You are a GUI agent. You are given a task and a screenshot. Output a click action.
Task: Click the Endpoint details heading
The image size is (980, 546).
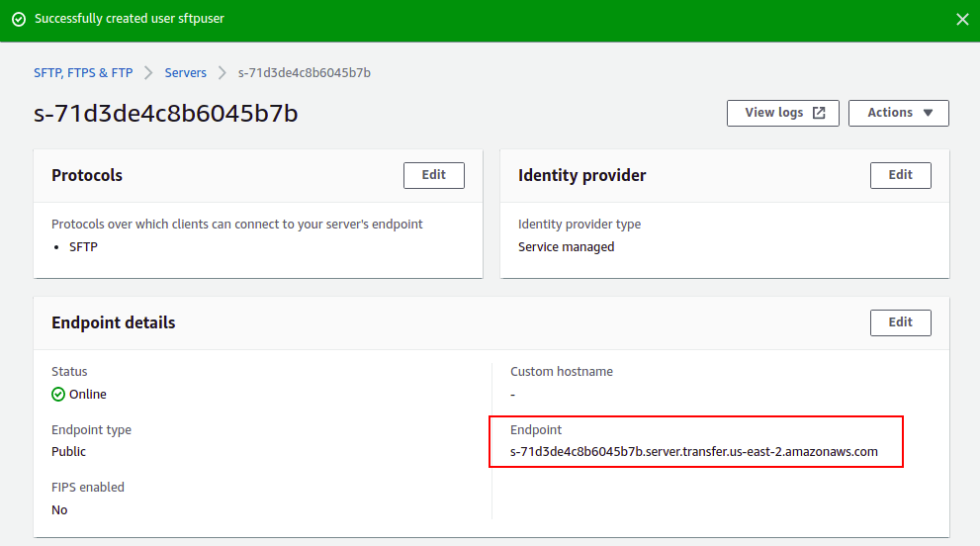pos(113,322)
